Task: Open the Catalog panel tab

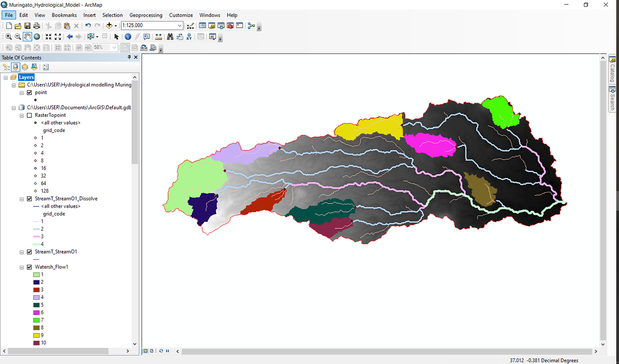Action: [x=612, y=68]
